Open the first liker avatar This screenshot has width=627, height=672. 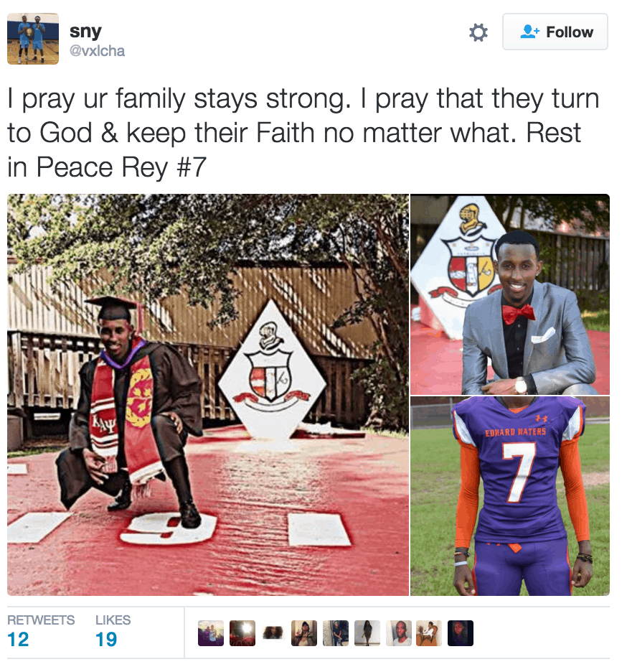[x=211, y=633]
